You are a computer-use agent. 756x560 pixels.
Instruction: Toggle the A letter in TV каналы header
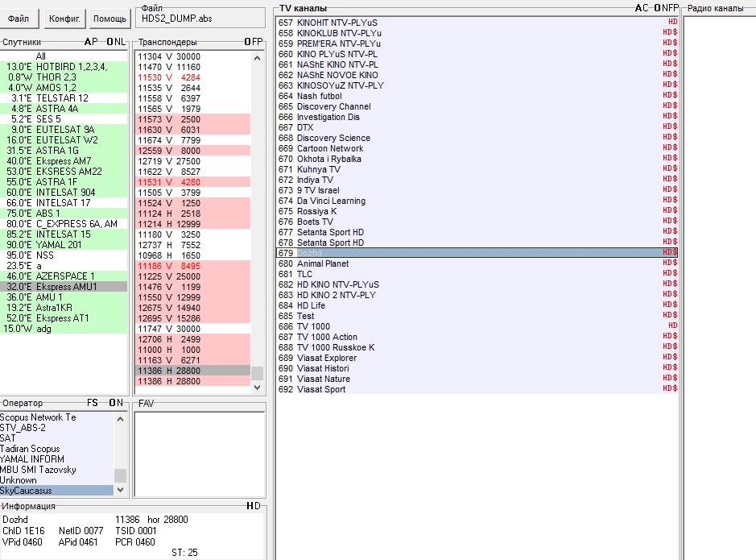click(638, 8)
